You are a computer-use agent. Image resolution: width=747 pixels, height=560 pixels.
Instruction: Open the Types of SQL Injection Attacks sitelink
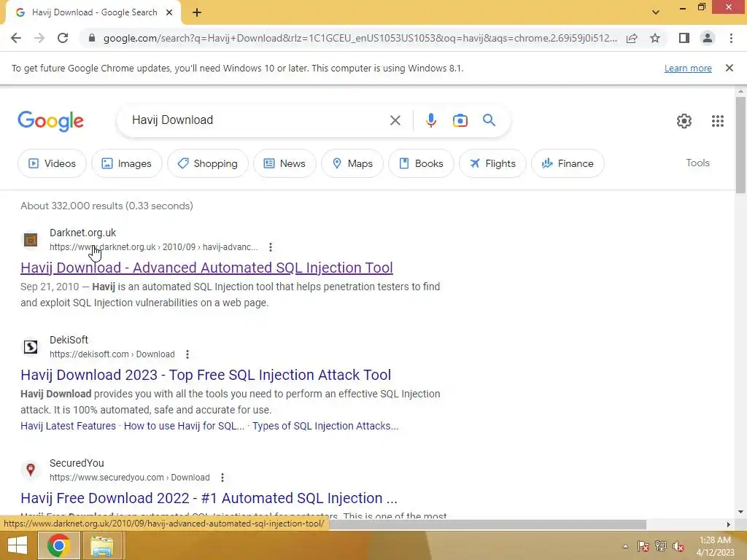325,426
